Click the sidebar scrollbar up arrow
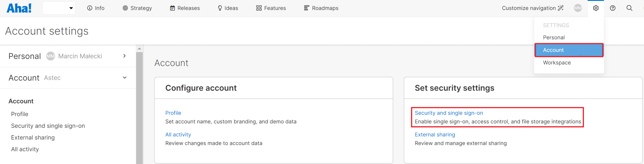 (139, 48)
